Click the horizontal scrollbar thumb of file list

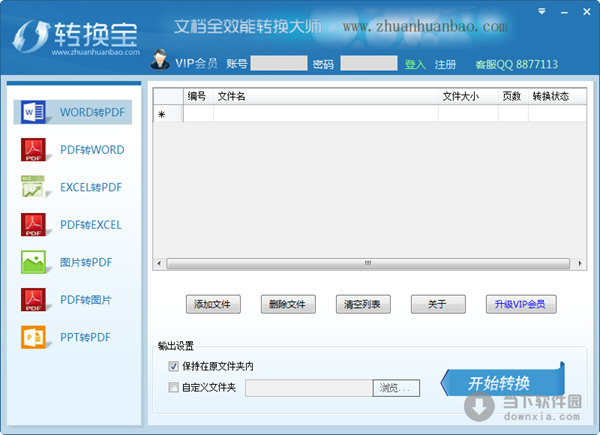click(368, 263)
